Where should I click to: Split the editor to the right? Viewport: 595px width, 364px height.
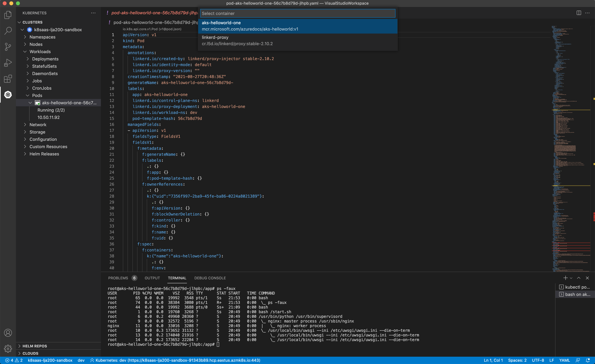coord(579,13)
